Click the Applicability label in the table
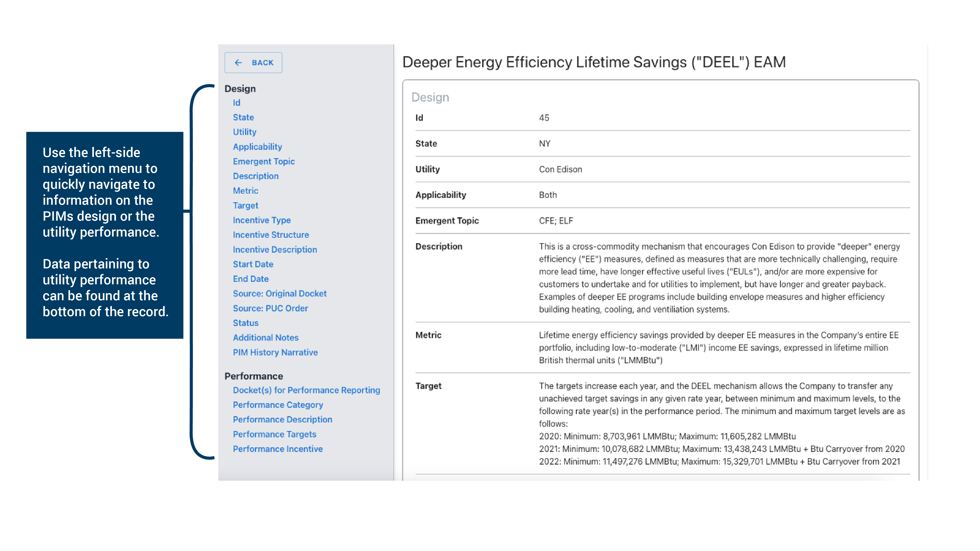This screenshot has width=980, height=551. coord(441,195)
